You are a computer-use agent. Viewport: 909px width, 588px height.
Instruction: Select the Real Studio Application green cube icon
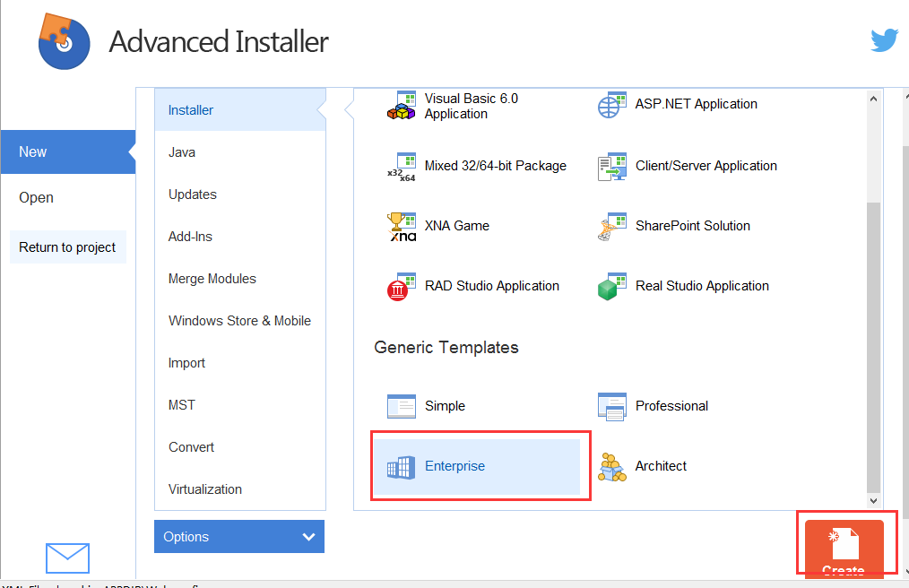point(612,287)
